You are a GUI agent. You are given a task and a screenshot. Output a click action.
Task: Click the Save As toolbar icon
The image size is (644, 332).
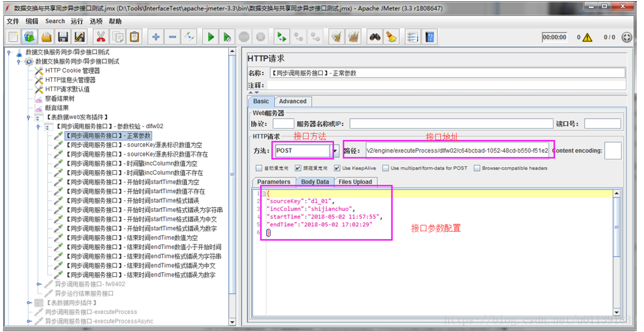(79, 37)
